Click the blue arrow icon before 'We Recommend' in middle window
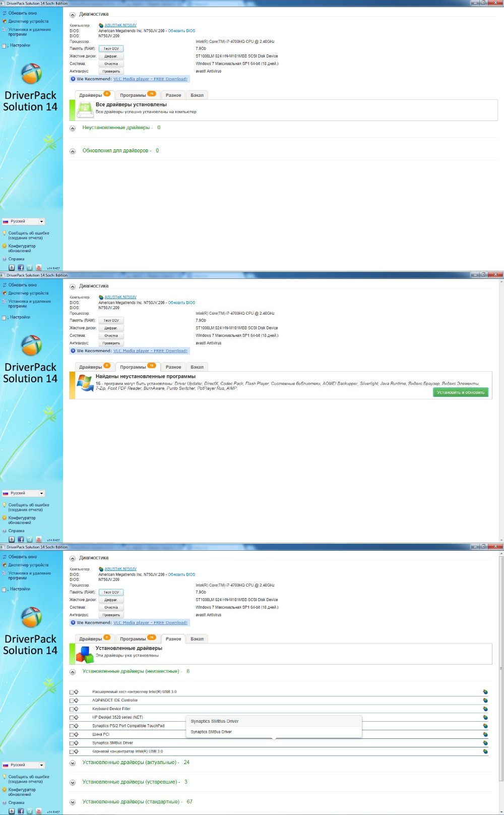This screenshot has height=815, width=504. pyautogui.click(x=73, y=351)
